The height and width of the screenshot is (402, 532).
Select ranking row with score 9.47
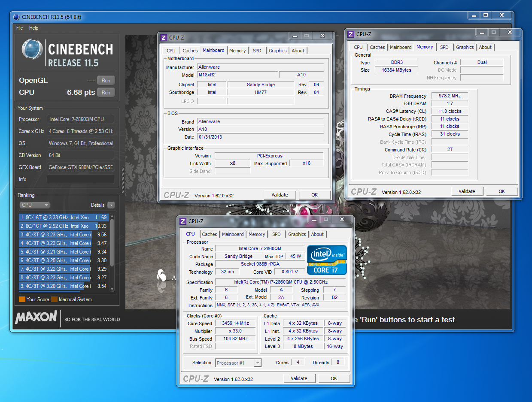[64, 243]
